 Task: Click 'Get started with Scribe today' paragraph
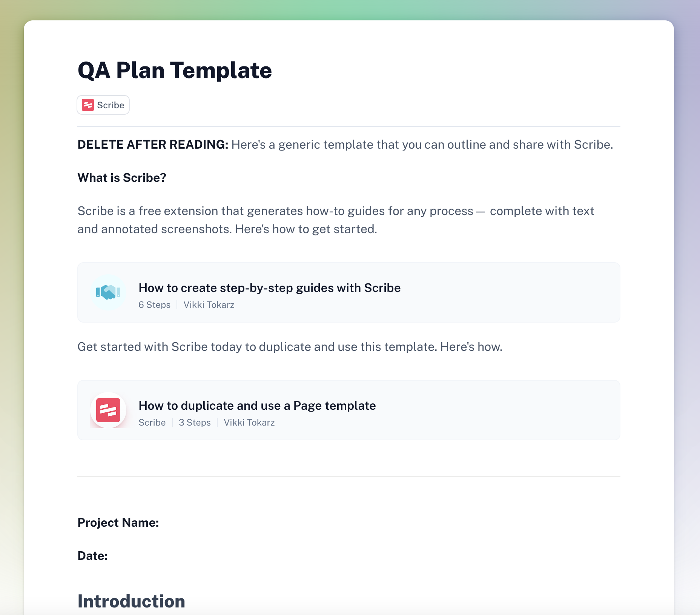[290, 347]
